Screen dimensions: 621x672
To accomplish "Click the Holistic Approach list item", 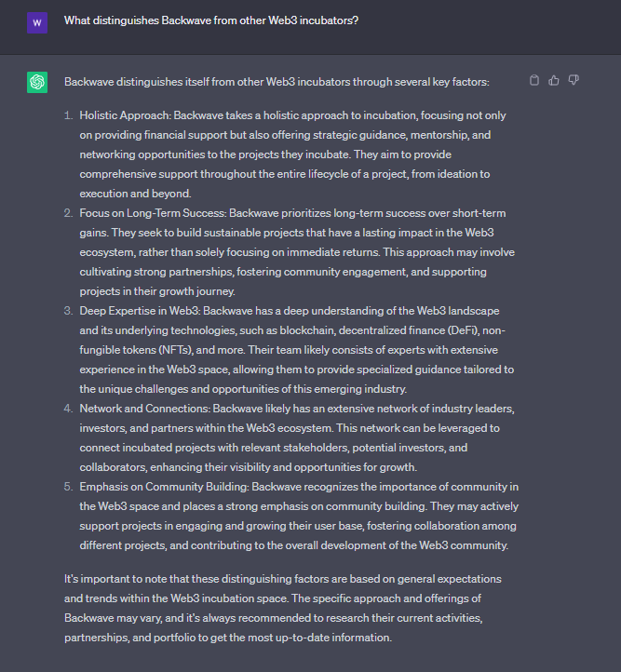I will click(292, 155).
